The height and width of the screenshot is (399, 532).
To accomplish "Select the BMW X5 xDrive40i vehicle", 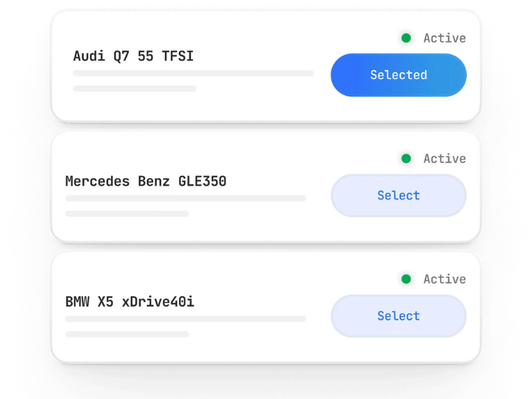I will pyautogui.click(x=398, y=316).
